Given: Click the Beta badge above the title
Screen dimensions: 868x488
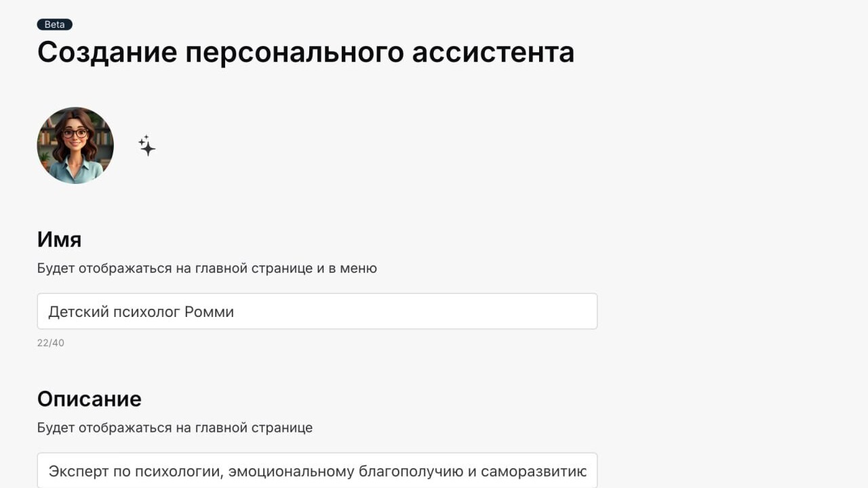Looking at the screenshot, I should click(x=54, y=24).
